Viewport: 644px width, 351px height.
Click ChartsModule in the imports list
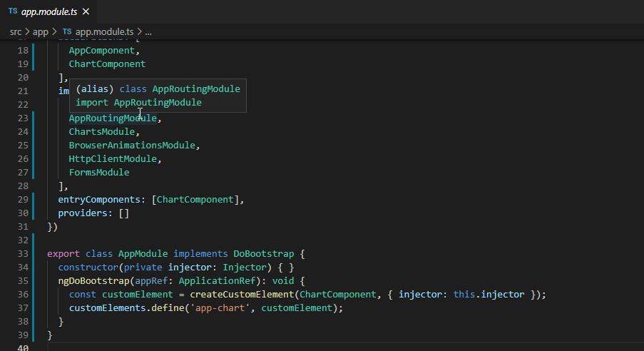103,132
